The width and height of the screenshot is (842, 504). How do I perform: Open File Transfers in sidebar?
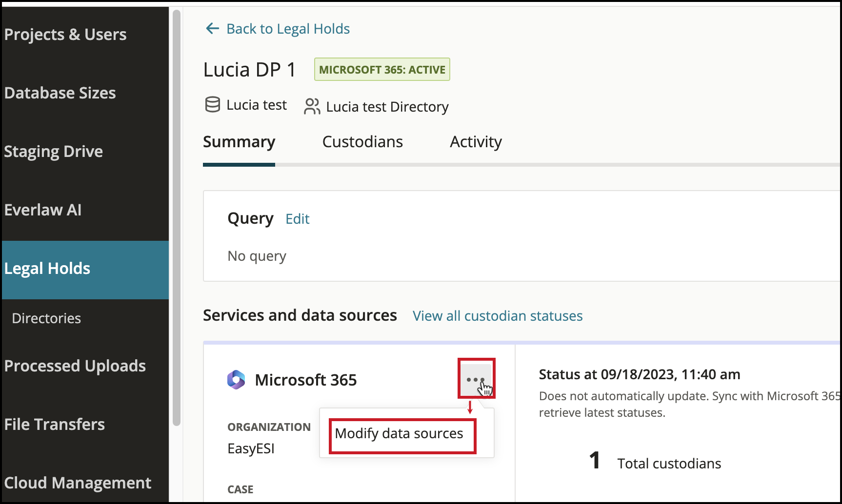pos(85,425)
